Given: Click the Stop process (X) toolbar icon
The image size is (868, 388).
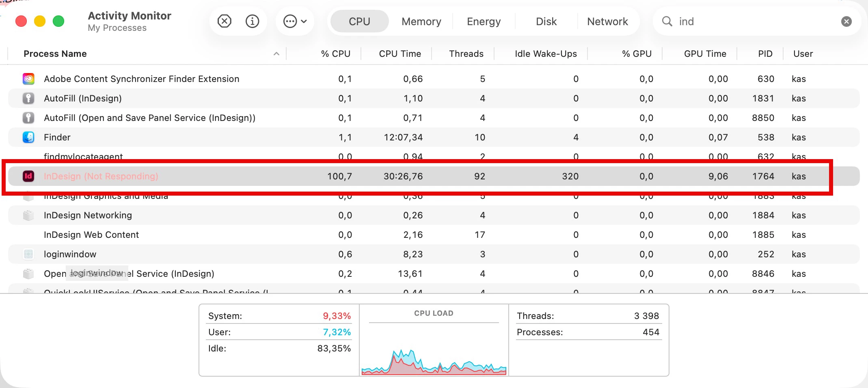Looking at the screenshot, I should coord(225,21).
